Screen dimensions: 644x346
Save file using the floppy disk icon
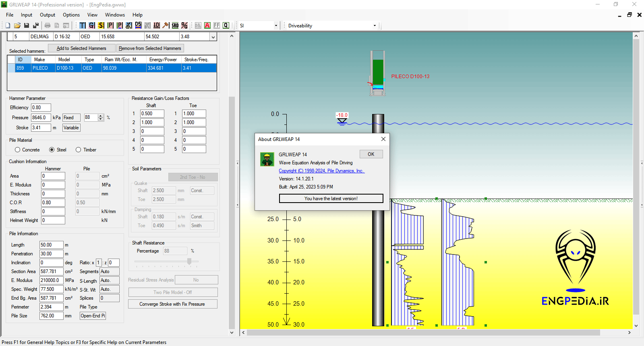(27, 25)
